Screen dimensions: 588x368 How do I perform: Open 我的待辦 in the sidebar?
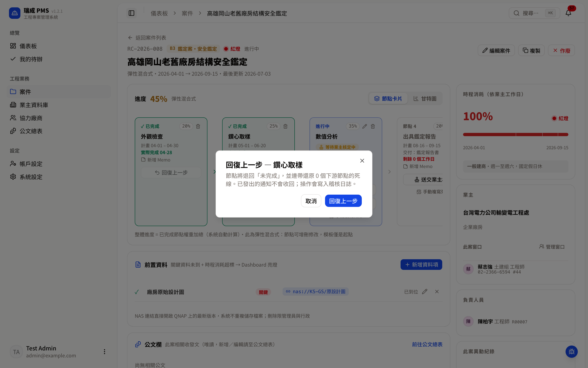[59, 59]
